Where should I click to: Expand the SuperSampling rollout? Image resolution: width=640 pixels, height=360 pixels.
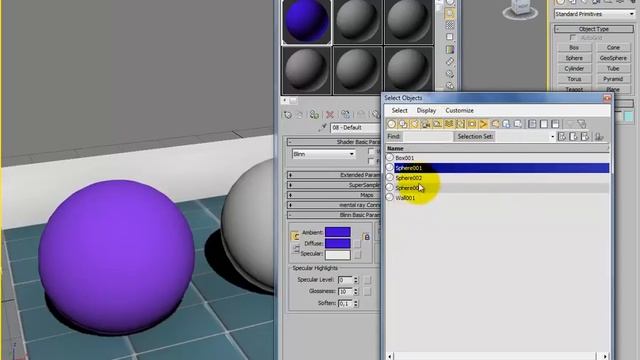pos(333,185)
